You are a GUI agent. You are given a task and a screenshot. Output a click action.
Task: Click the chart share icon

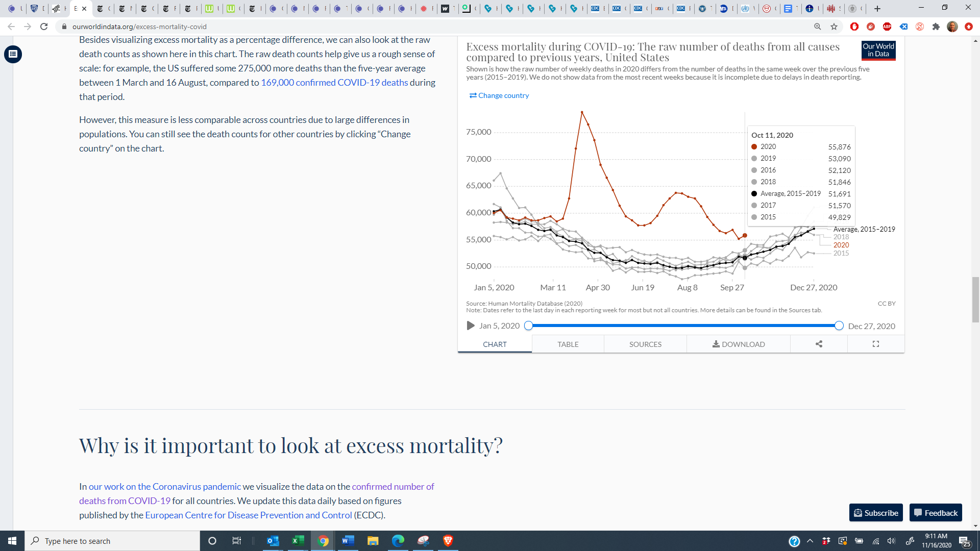tap(819, 344)
